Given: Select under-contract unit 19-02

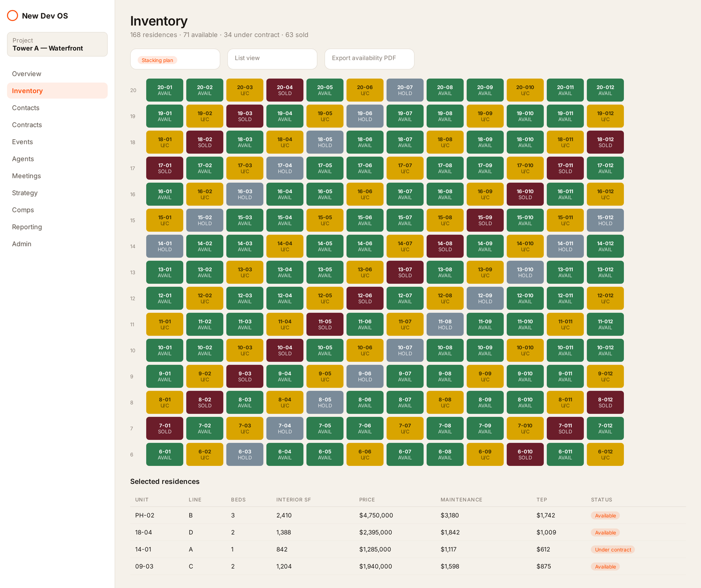Looking at the screenshot, I should pyautogui.click(x=205, y=116).
